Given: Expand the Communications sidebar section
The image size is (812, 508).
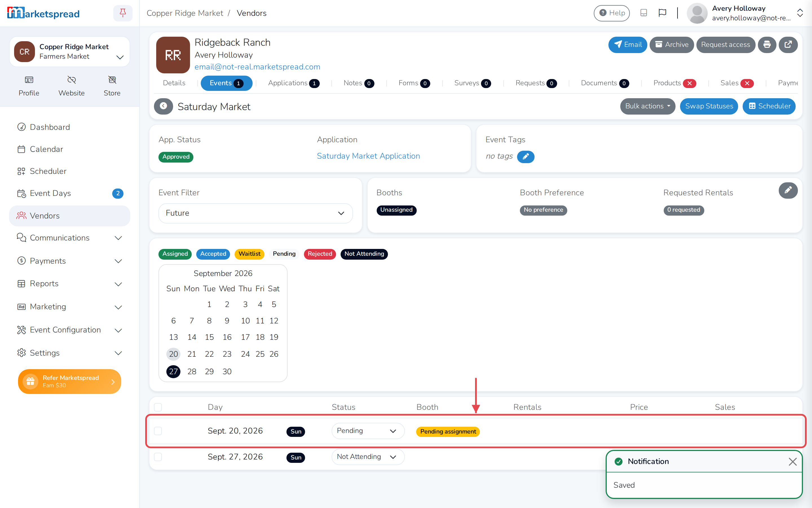Looking at the screenshot, I should [69, 238].
